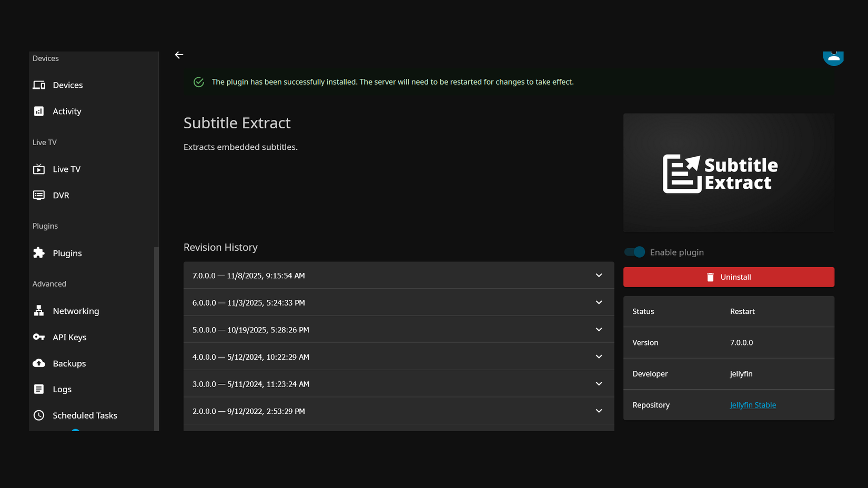Click the 'Enable plugin' label text
The height and width of the screenshot is (488, 868).
pos(677,252)
